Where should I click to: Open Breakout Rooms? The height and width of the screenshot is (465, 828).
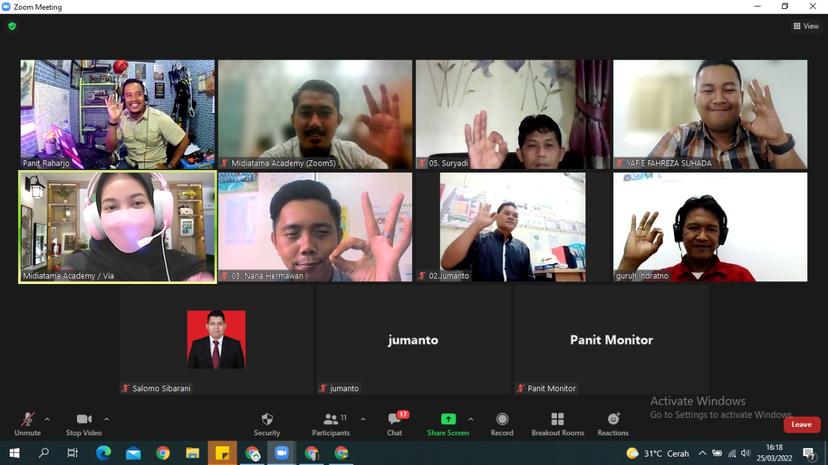pos(558,424)
